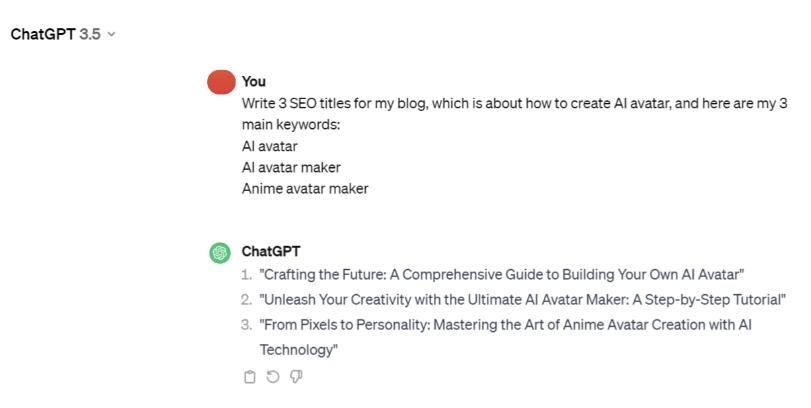Viewport: 811px width, 408px height.
Task: Click list number 1 in the response
Action: click(246, 275)
